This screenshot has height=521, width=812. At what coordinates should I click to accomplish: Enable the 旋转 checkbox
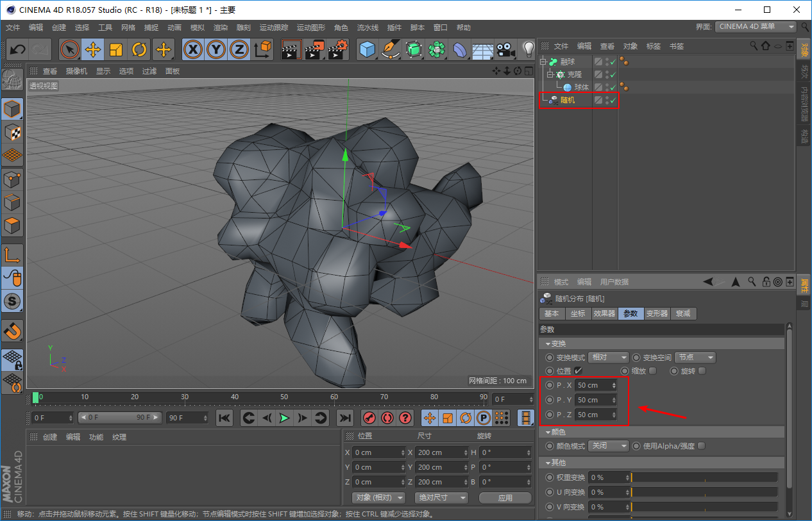click(x=702, y=370)
